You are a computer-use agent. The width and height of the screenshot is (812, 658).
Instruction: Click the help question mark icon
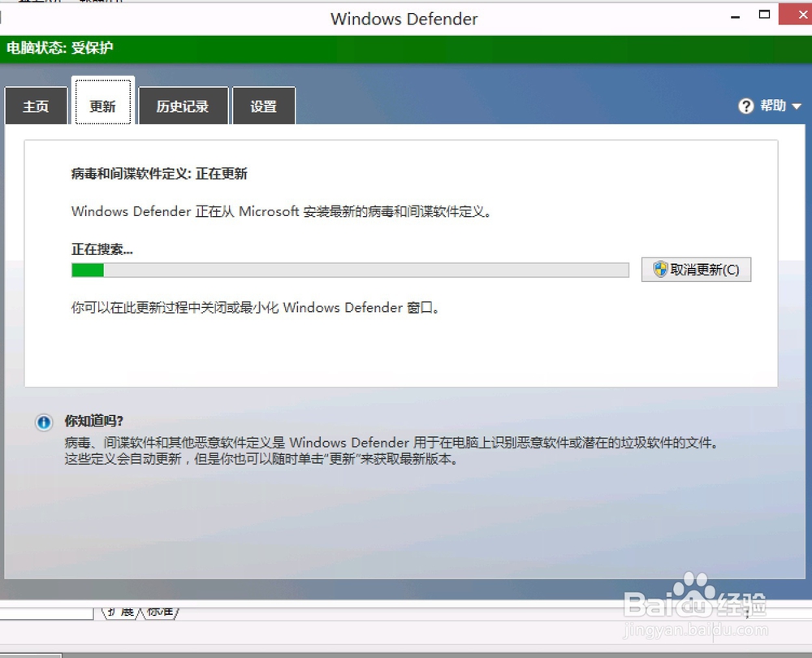[x=745, y=106]
